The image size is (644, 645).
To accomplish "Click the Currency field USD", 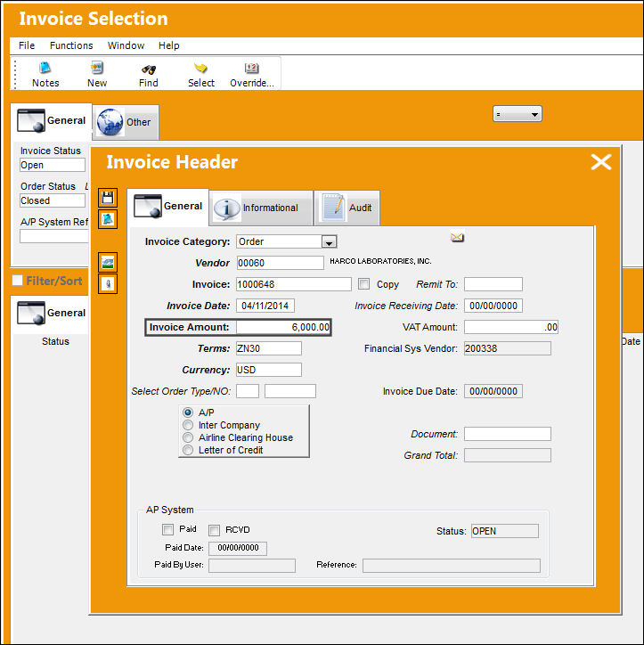I will pyautogui.click(x=269, y=370).
